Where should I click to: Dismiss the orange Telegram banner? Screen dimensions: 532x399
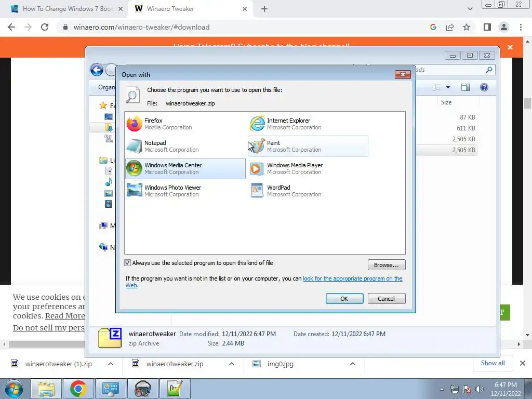tap(510, 47)
